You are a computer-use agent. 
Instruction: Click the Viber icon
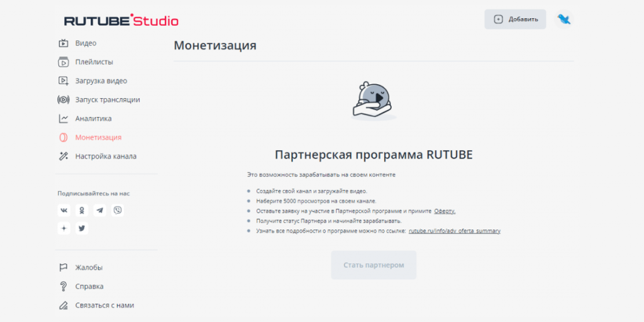point(118,210)
